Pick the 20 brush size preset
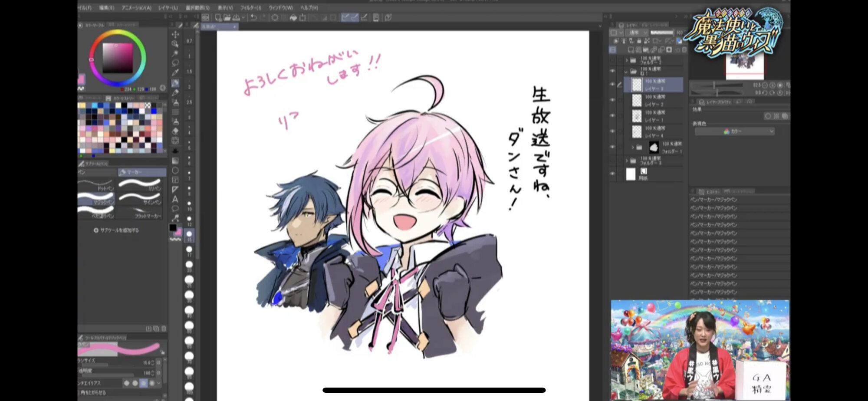Viewport: 868px width, 401px height. pos(189,266)
